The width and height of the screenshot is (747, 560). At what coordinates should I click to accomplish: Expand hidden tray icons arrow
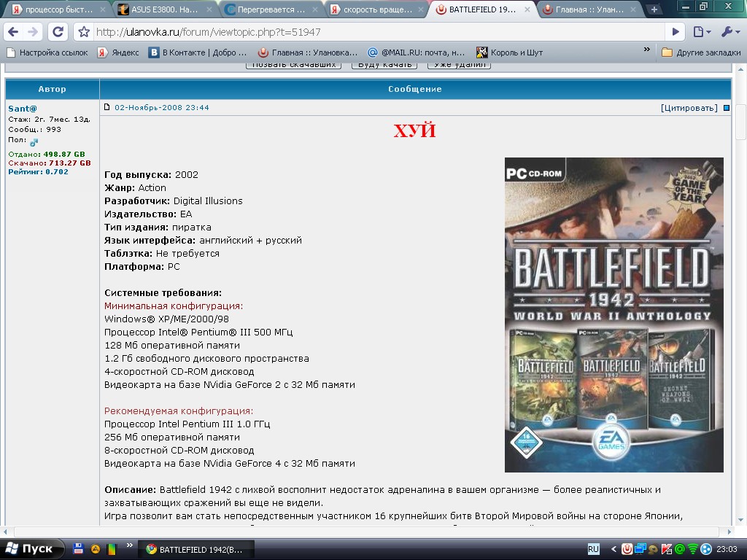point(614,549)
